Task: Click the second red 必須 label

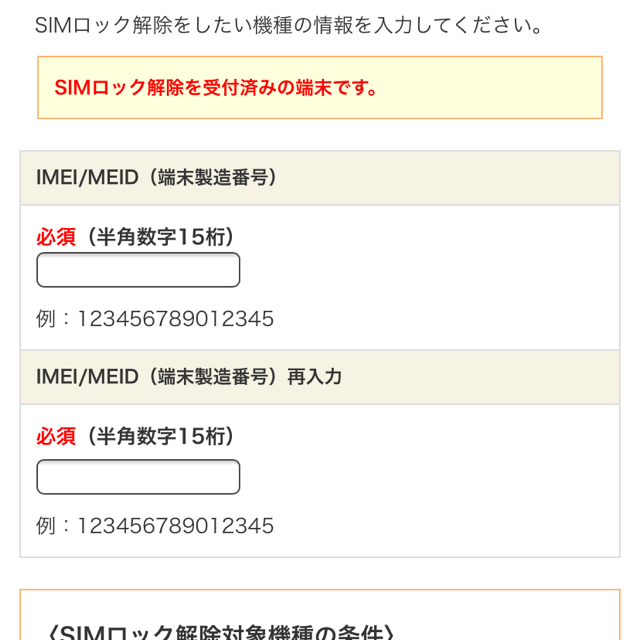Action: point(56,436)
